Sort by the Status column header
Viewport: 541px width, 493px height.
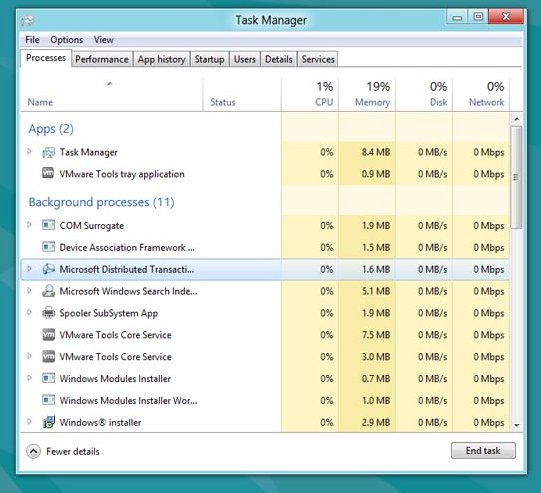pyautogui.click(x=242, y=94)
